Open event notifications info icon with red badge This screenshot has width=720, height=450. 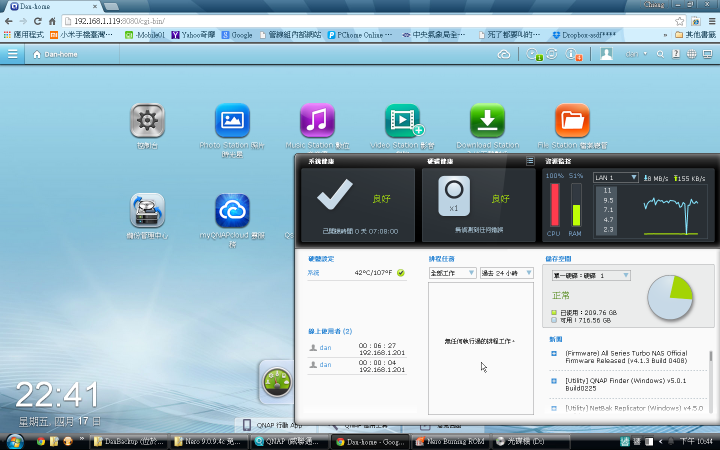573,54
